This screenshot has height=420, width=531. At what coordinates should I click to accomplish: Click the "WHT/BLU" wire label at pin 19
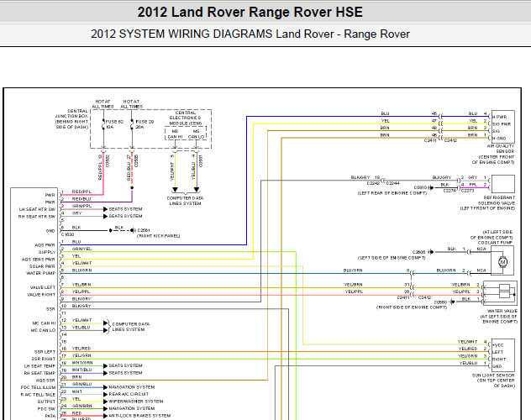point(81,370)
